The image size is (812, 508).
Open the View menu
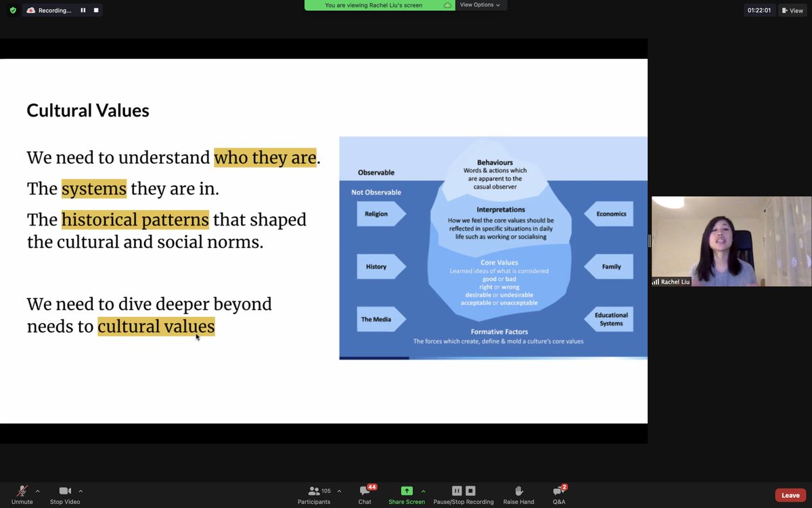[x=792, y=10]
